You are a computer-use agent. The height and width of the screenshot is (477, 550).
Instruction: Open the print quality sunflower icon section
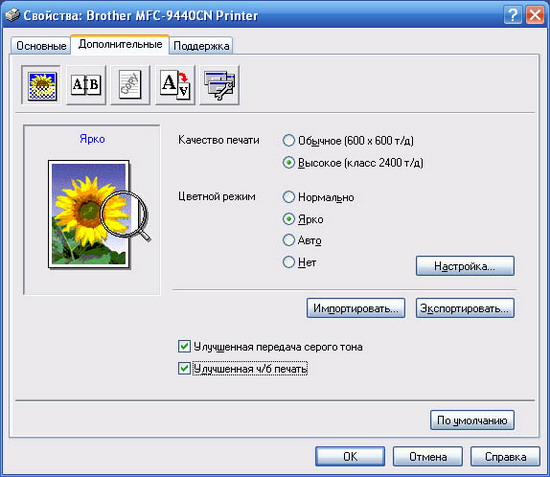click(x=41, y=85)
